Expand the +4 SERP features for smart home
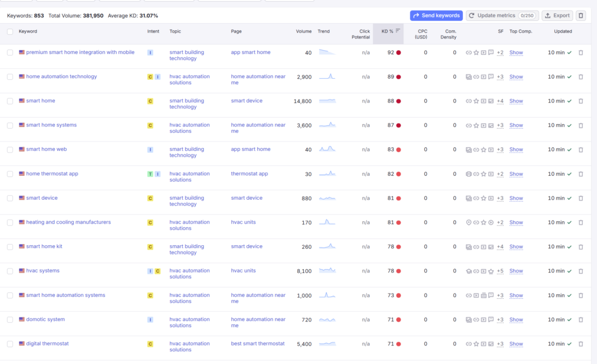597x364 pixels. pyautogui.click(x=500, y=101)
